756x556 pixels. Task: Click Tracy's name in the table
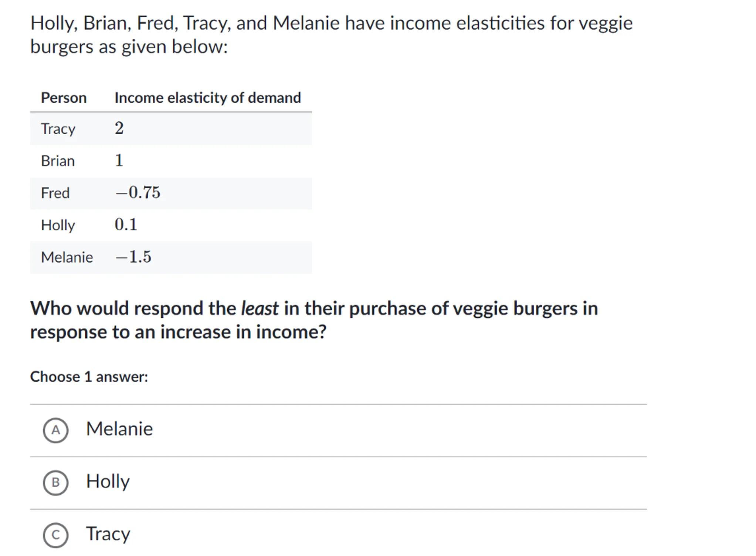pos(58,129)
